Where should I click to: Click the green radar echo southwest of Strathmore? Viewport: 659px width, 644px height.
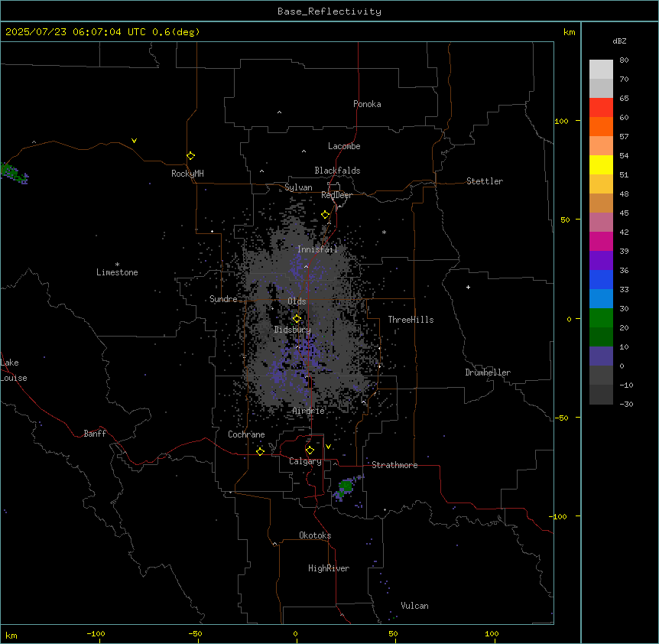345,486
